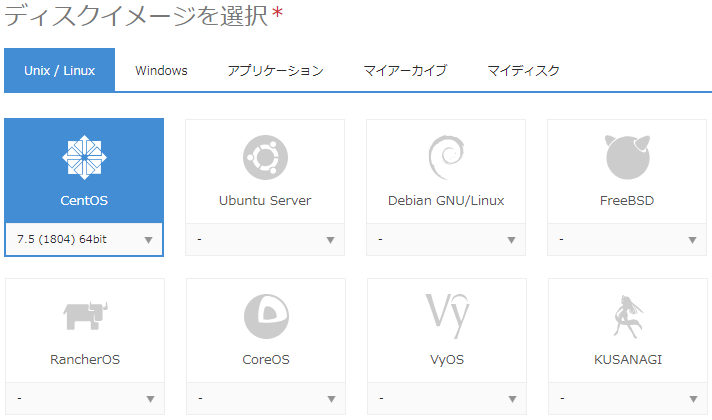Screen dimensions: 712x420
Task: Pick the FreeBSD daemon icon
Action: pos(627,157)
